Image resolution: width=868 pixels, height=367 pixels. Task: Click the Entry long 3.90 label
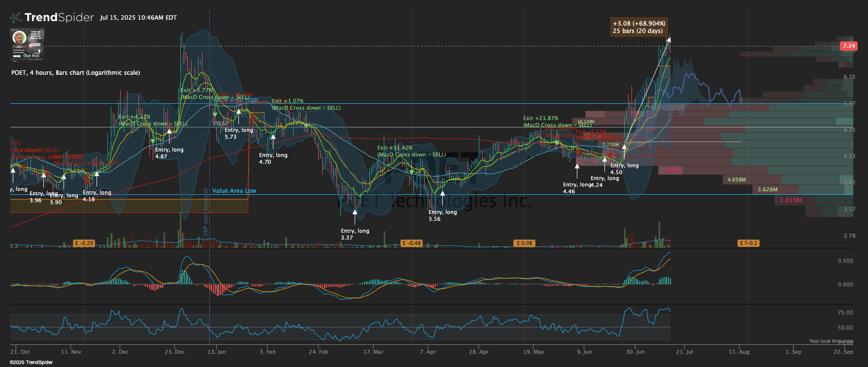[x=64, y=199]
